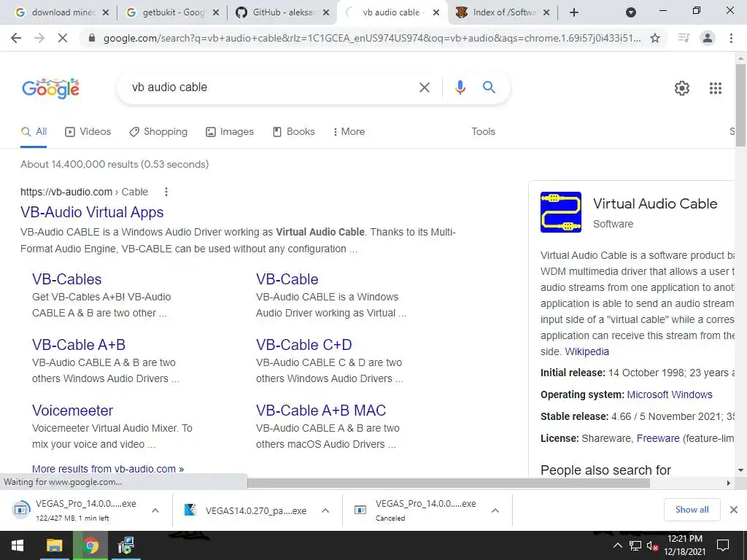The height and width of the screenshot is (560, 747).
Task: Clear the search box with the X
Action: point(424,87)
